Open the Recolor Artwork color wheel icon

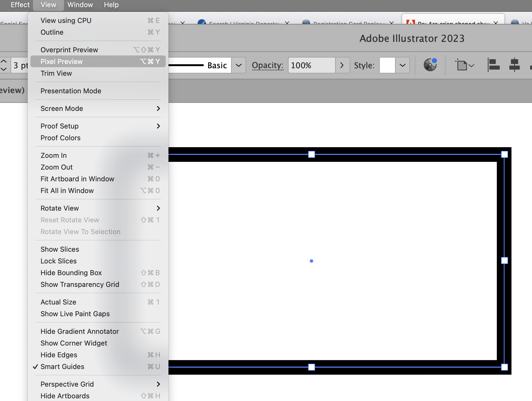[430, 65]
